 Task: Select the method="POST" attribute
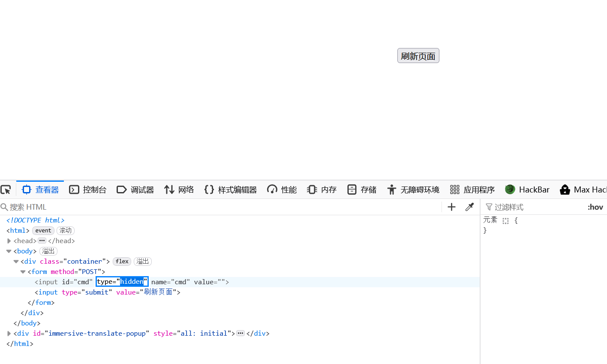pos(76,271)
